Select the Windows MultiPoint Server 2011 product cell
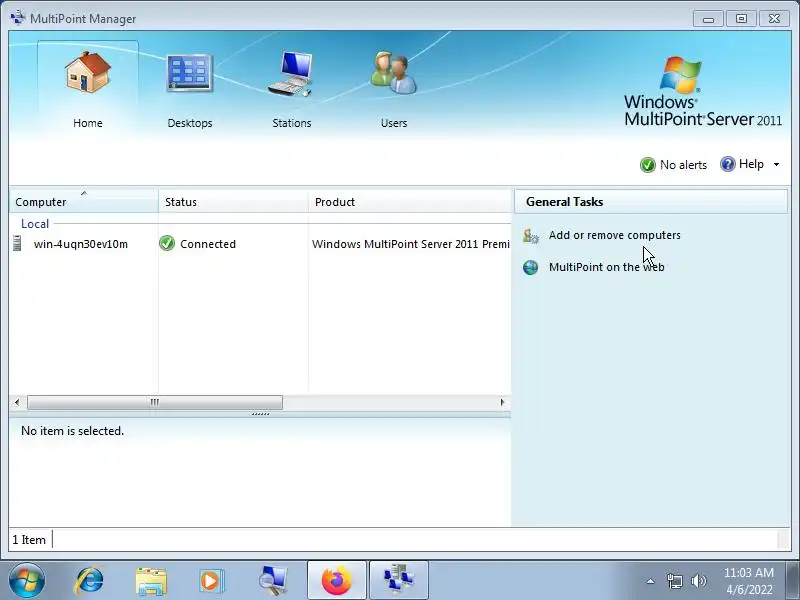Screen dimensions: 800x600 (x=411, y=244)
